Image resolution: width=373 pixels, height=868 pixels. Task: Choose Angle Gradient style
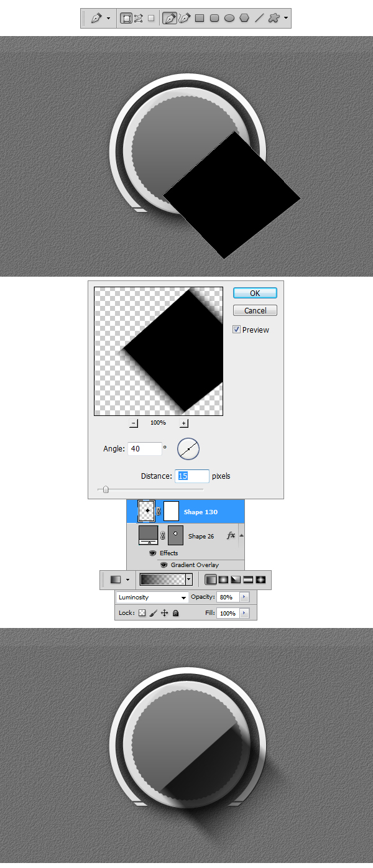pyautogui.click(x=236, y=579)
